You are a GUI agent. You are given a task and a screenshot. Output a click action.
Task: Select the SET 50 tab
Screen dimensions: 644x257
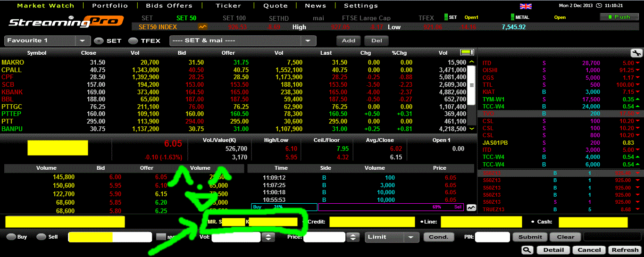186,18
